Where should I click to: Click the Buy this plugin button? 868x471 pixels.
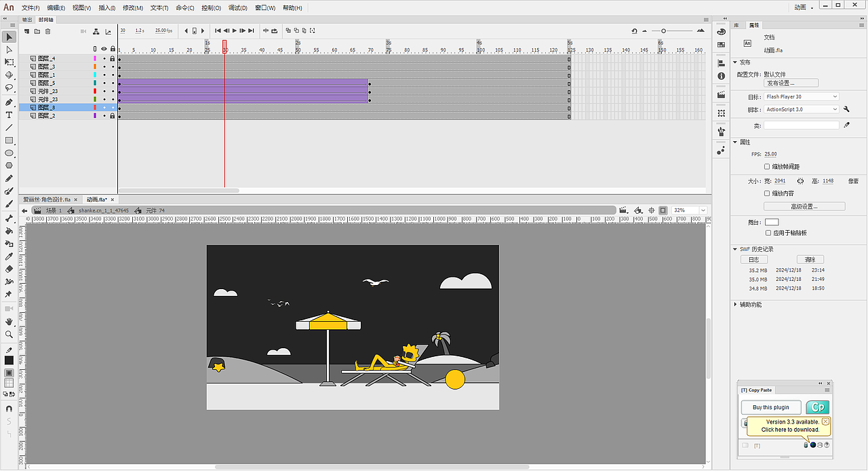[x=771, y=407]
